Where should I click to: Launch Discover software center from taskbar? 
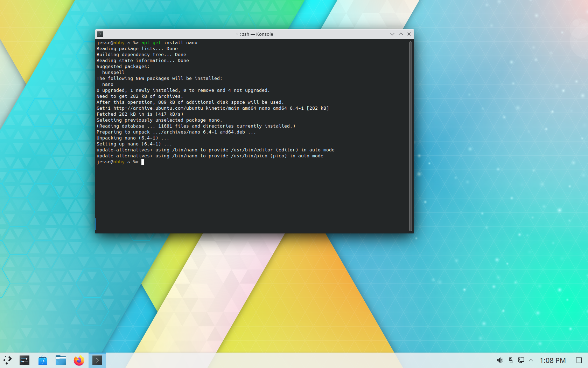[43, 360]
